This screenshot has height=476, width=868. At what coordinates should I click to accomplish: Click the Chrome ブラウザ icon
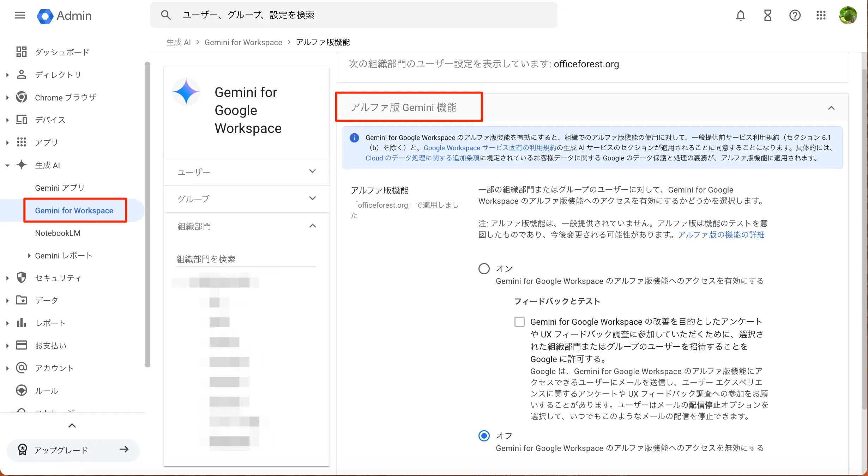coord(22,97)
